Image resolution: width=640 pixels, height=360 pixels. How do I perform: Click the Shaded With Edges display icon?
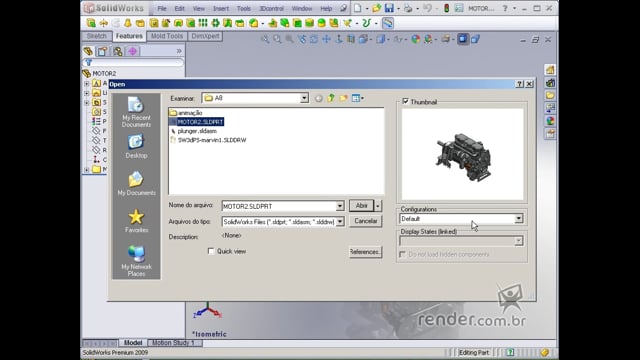pyautogui.click(x=463, y=39)
